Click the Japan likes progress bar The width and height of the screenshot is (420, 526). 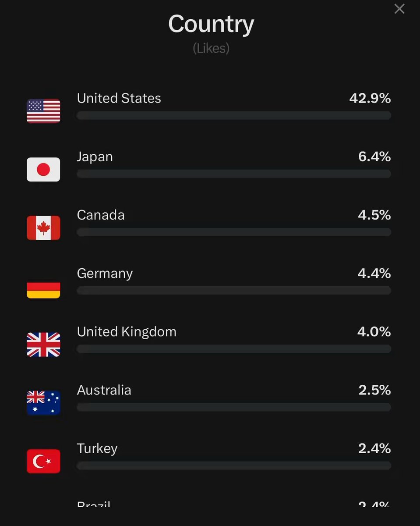pyautogui.click(x=234, y=174)
